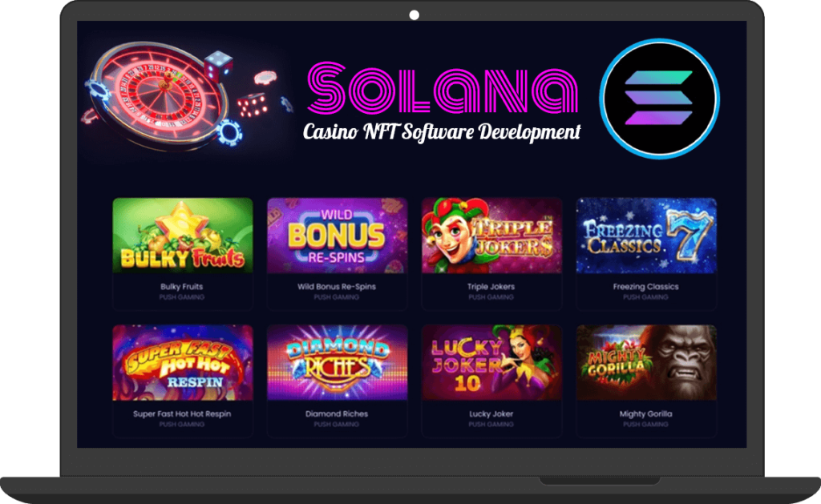821x504 pixels.
Task: Open the Wild Bonus Re-Spins game thumbnail
Action: [x=338, y=236]
